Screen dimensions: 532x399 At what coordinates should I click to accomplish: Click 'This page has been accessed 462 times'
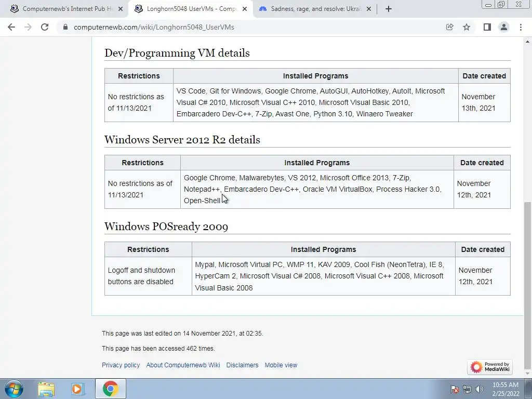click(158, 349)
